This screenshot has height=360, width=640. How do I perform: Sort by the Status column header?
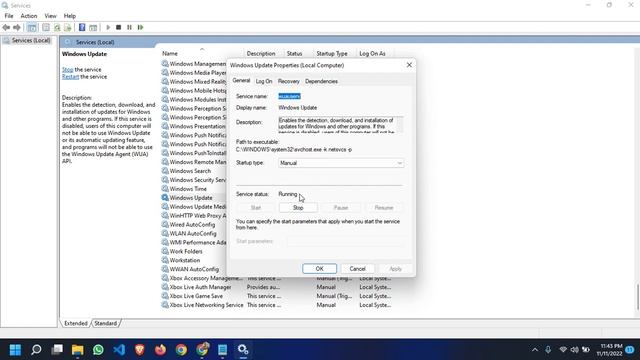tap(294, 53)
